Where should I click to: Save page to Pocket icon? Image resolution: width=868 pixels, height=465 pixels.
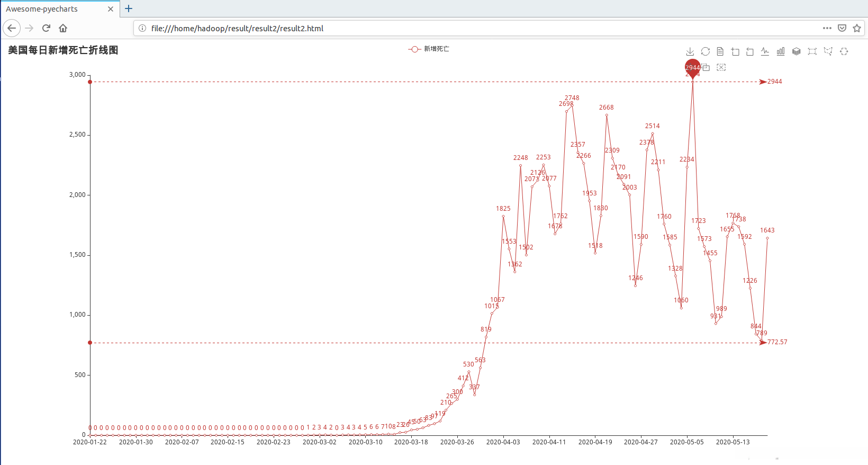click(842, 28)
